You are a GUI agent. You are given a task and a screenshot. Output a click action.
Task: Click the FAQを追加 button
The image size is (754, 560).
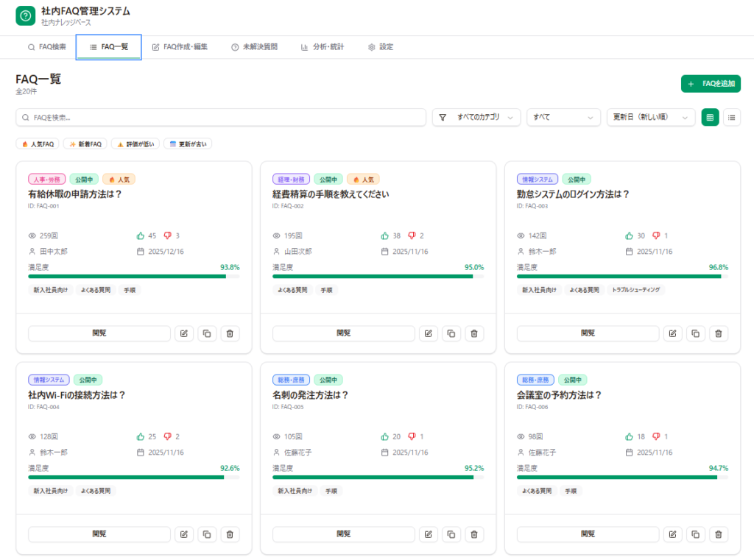tap(711, 84)
